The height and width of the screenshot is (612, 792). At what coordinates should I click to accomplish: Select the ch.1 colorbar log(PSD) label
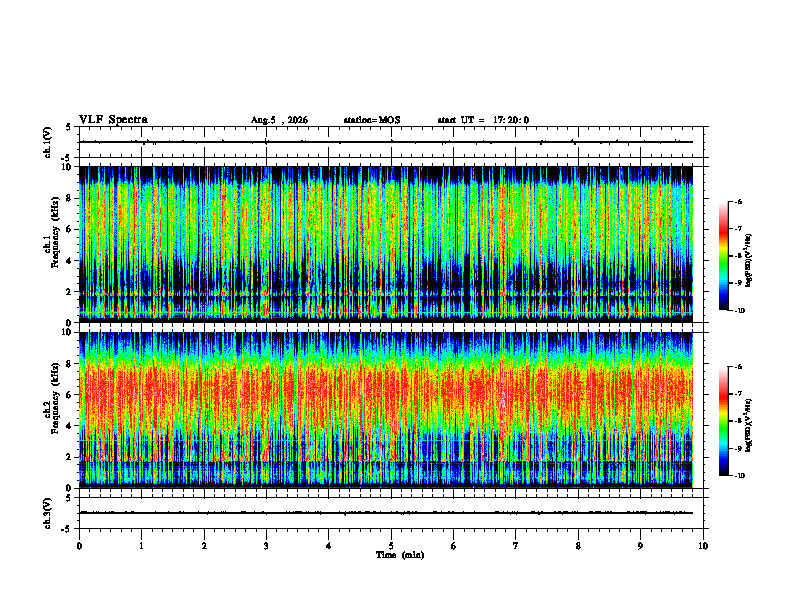click(x=749, y=261)
